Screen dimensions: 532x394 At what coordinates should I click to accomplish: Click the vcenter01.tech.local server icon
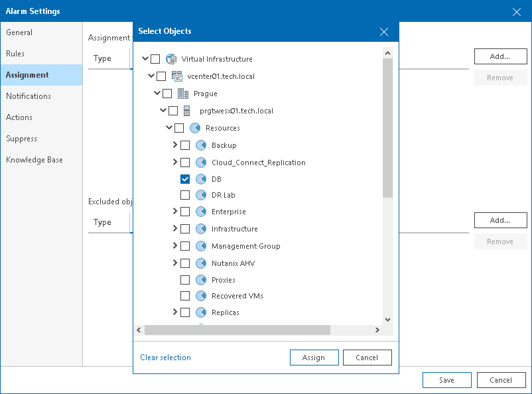[177, 76]
